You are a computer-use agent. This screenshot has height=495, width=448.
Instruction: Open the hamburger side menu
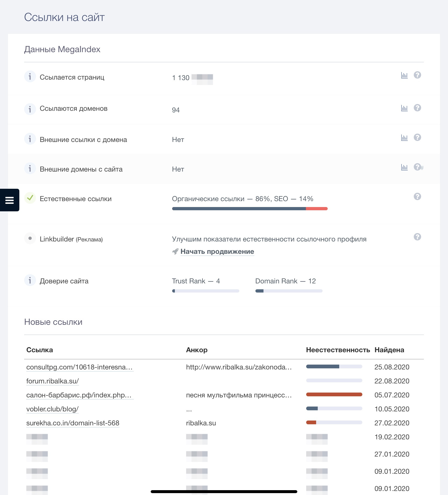[x=9, y=200]
